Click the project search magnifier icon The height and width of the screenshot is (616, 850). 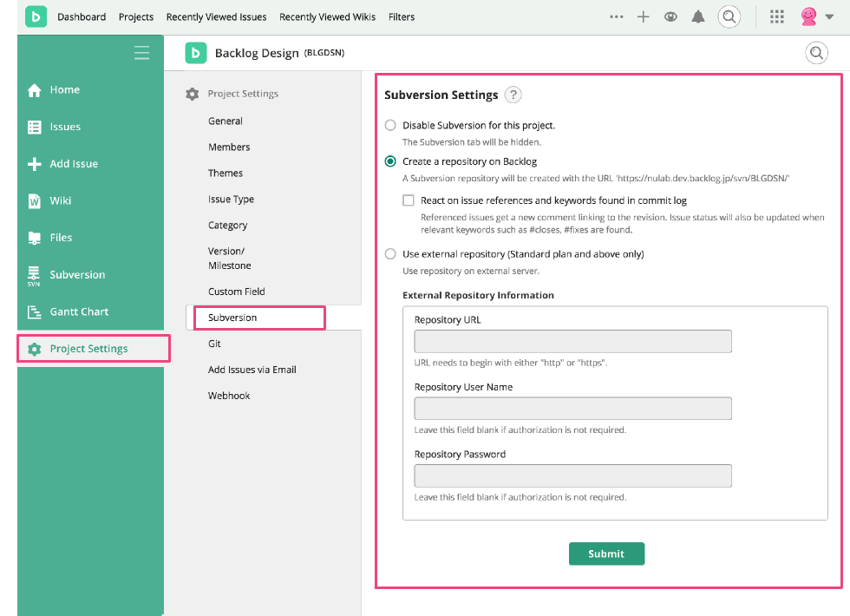pos(816,53)
